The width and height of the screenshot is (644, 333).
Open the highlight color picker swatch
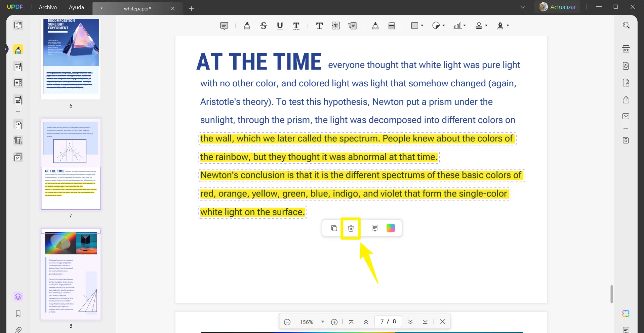tap(391, 228)
